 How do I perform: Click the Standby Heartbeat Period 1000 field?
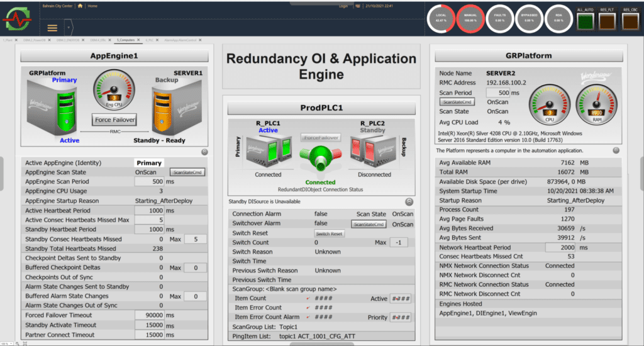coord(149,229)
